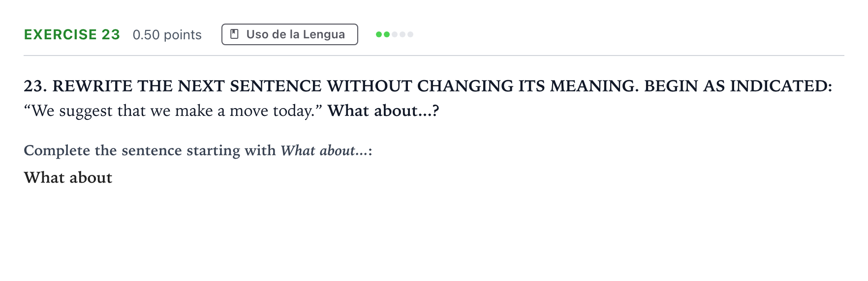Click the bold "What about...?" prompt after the quote

383,111
